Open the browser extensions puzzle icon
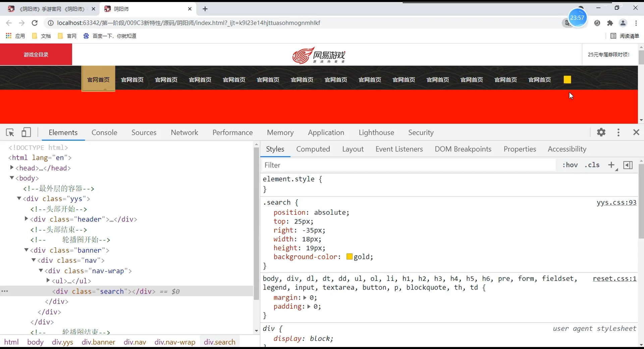Image resolution: width=644 pixels, height=349 pixels. [x=610, y=23]
